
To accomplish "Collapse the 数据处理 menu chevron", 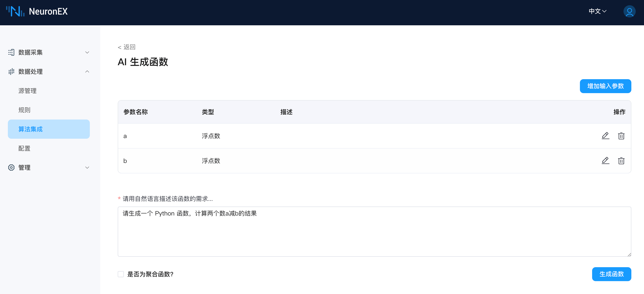I will pyautogui.click(x=87, y=72).
